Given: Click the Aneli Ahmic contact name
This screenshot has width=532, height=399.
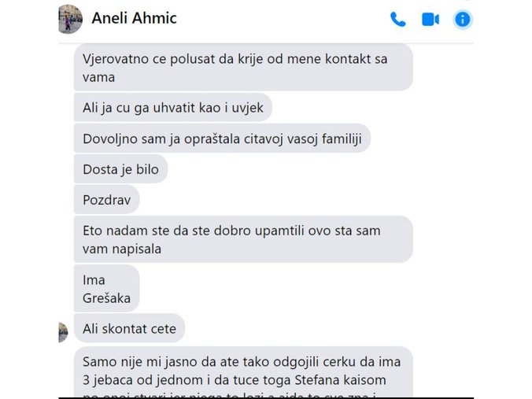Looking at the screenshot, I should (134, 18).
